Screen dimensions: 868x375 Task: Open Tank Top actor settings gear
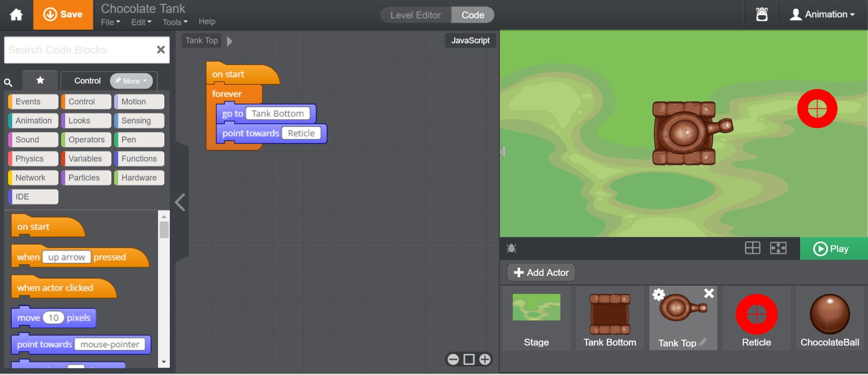(658, 295)
